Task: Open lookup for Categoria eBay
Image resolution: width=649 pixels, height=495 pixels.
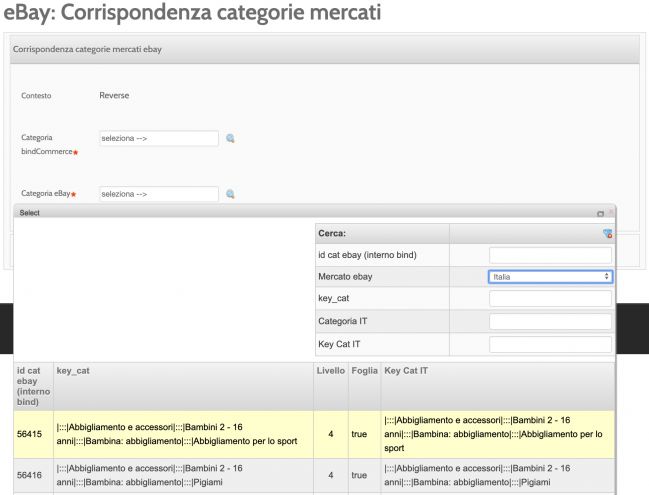Action: coord(231,194)
